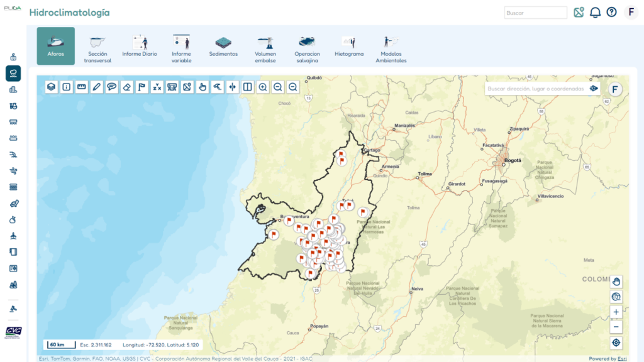Open the notifications bell

tap(595, 13)
